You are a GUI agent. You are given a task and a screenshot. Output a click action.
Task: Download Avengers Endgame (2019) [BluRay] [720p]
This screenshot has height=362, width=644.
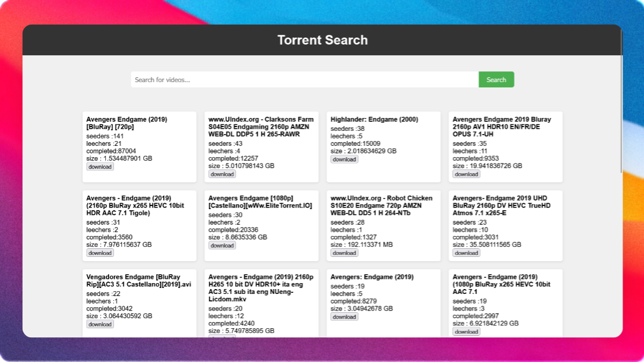coord(100,167)
